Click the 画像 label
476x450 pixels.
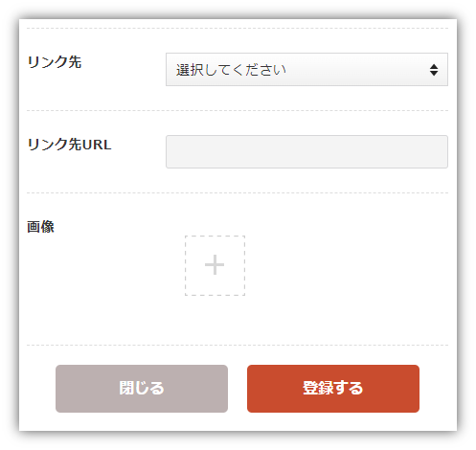click(40, 227)
